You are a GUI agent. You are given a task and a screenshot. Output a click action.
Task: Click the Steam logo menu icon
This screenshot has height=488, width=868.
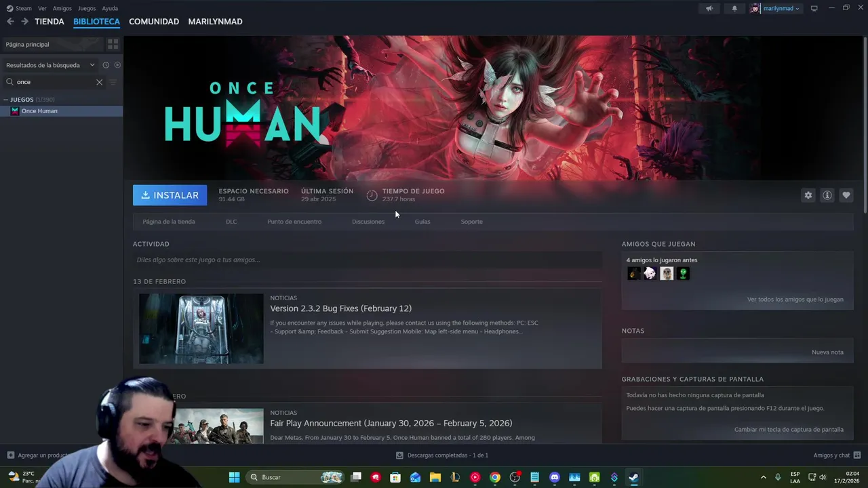tap(9, 8)
